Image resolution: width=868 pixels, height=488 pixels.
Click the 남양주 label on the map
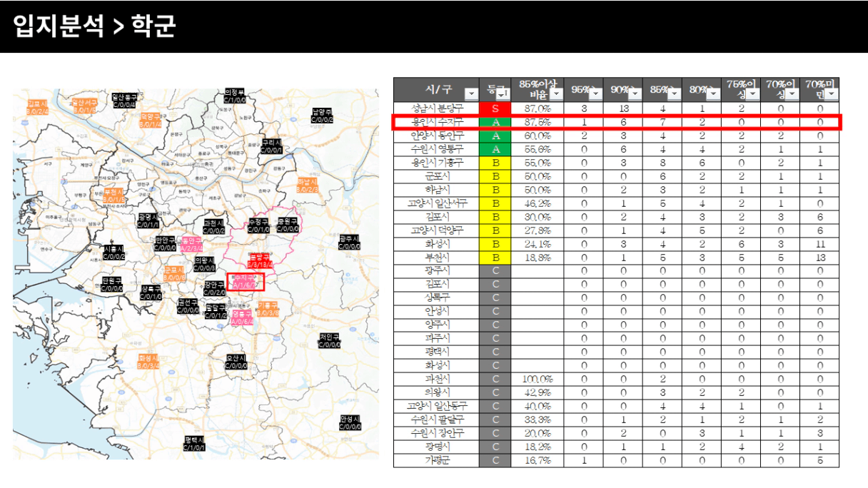pyautogui.click(x=322, y=116)
